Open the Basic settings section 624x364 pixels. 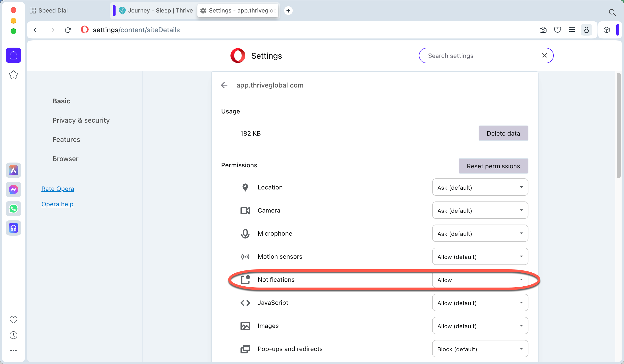(x=61, y=101)
